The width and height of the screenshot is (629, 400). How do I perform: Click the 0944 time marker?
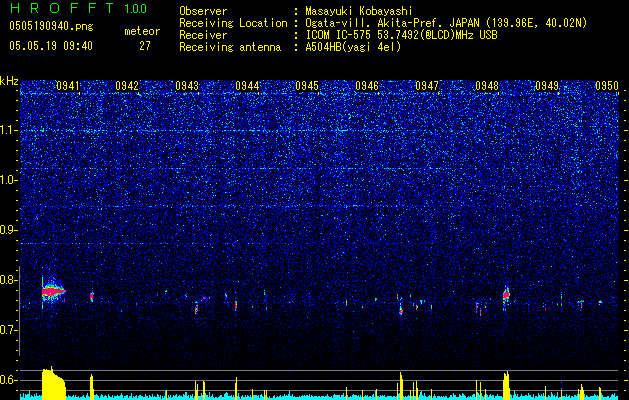coord(247,86)
